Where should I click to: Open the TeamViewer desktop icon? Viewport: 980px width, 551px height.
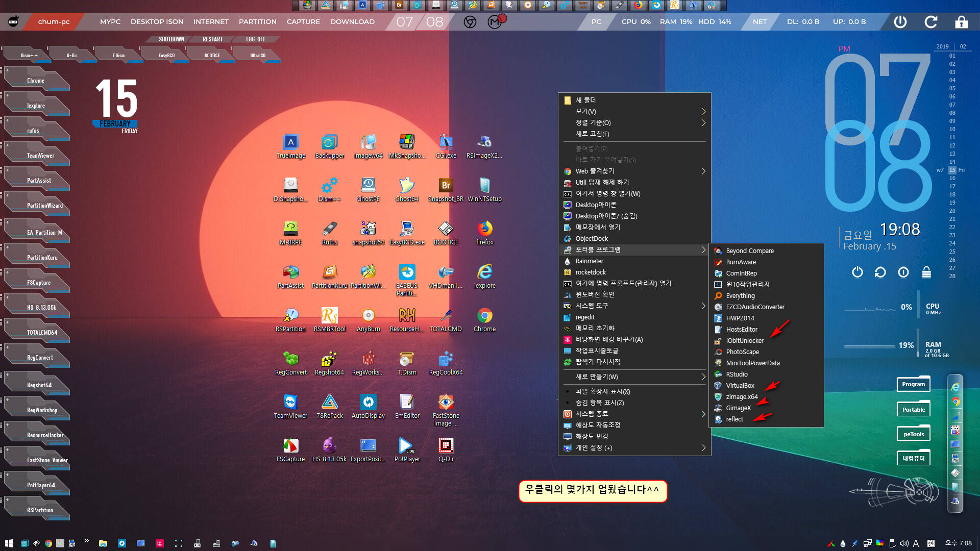[x=290, y=407]
